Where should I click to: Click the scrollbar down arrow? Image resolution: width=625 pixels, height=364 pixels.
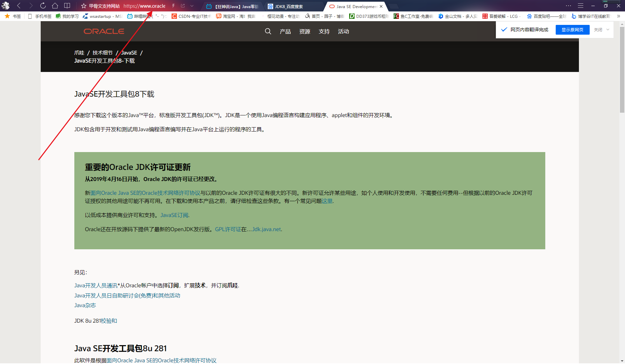click(x=622, y=361)
